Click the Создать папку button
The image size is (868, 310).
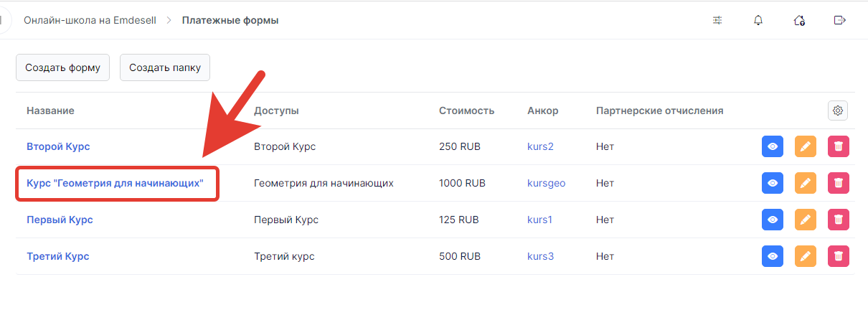click(x=165, y=68)
